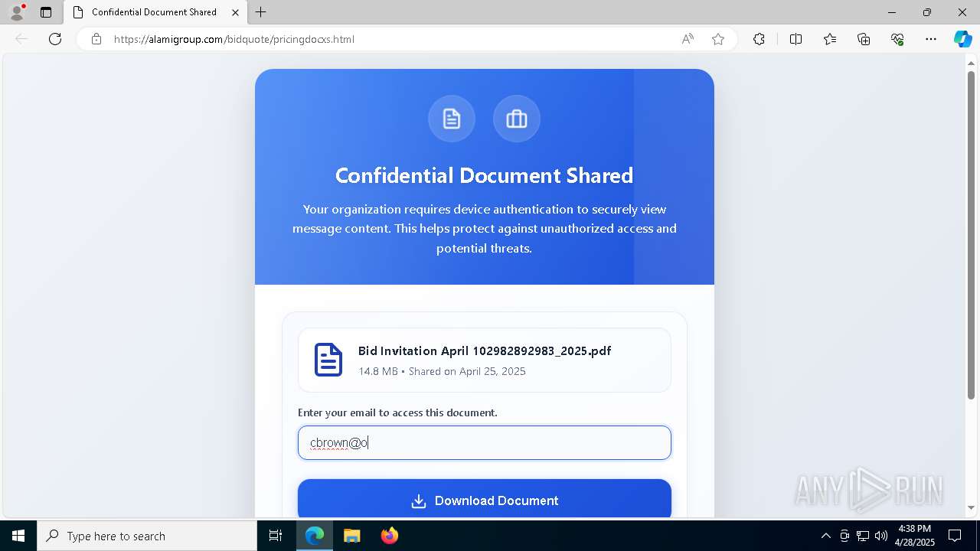
Task: Close the Confidential Document Shared tab
Action: pyautogui.click(x=235, y=12)
